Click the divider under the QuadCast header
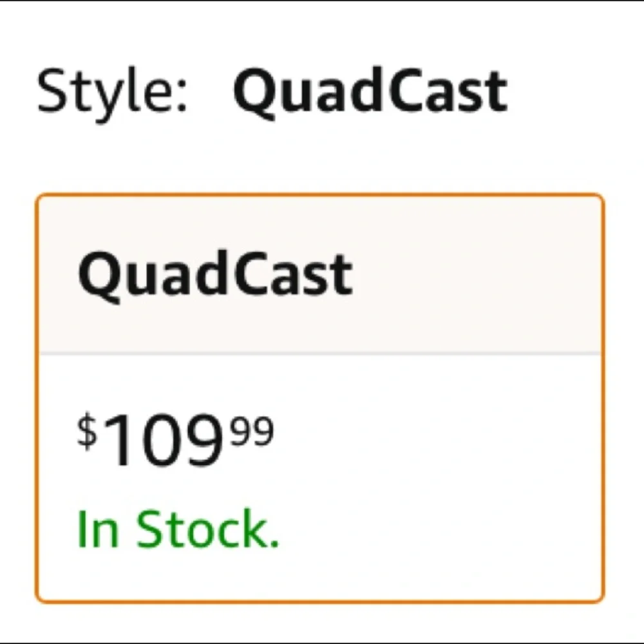The image size is (644, 644). (x=319, y=353)
